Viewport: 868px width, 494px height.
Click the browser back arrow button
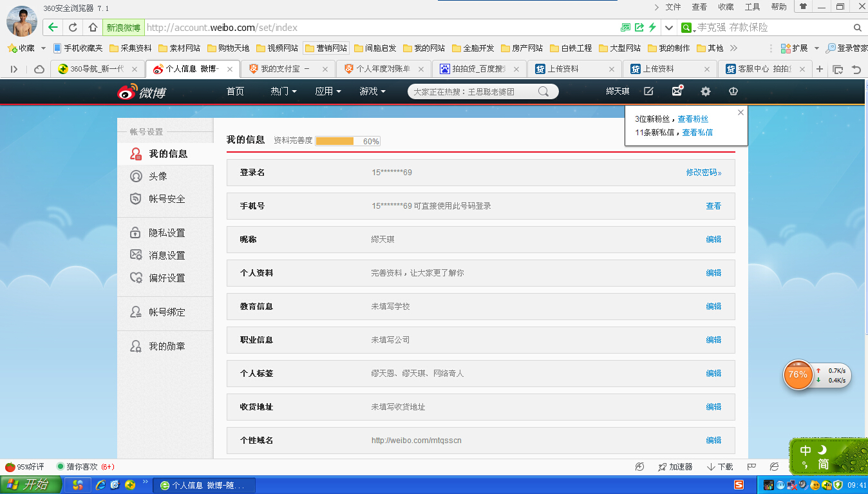click(x=53, y=28)
